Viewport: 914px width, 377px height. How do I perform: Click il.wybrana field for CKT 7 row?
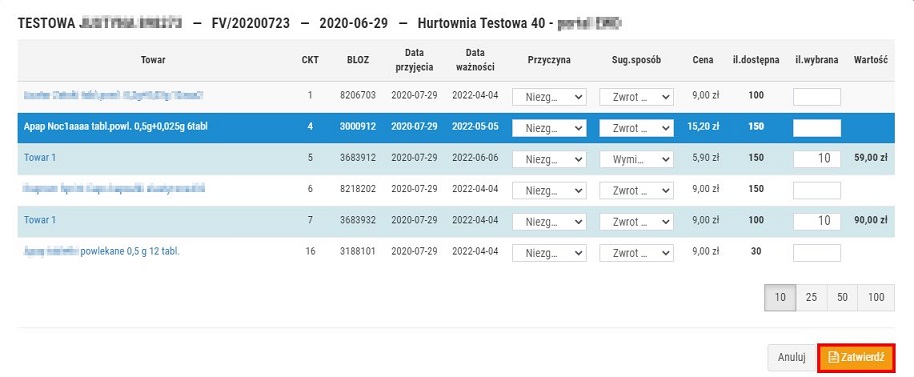pyautogui.click(x=817, y=221)
